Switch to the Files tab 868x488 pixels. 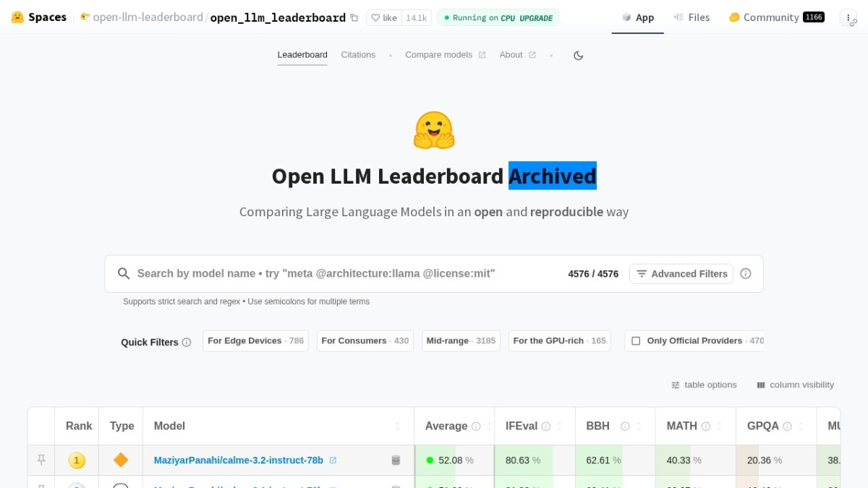(x=692, y=17)
